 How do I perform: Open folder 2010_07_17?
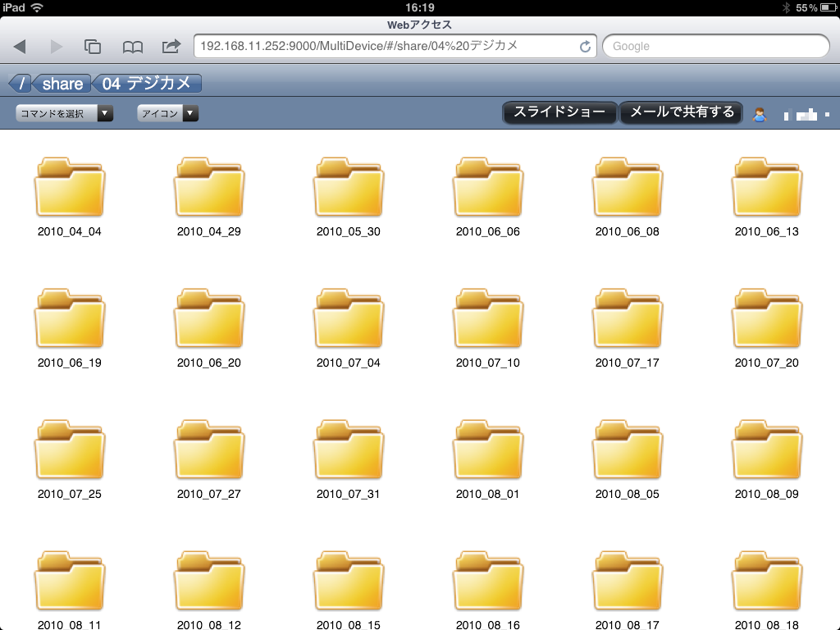point(628,328)
